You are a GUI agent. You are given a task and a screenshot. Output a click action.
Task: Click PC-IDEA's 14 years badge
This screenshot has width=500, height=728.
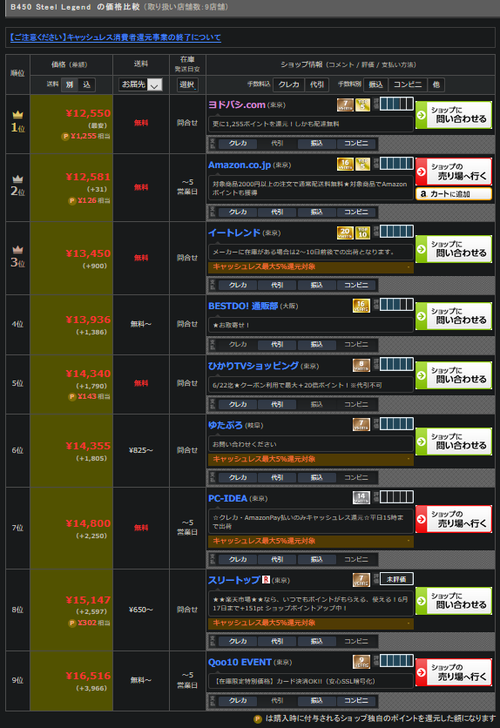pyautogui.click(x=361, y=498)
